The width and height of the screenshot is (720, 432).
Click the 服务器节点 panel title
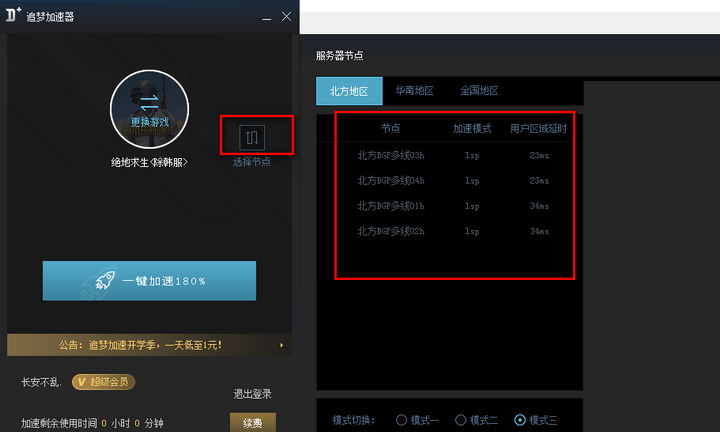[x=339, y=56]
